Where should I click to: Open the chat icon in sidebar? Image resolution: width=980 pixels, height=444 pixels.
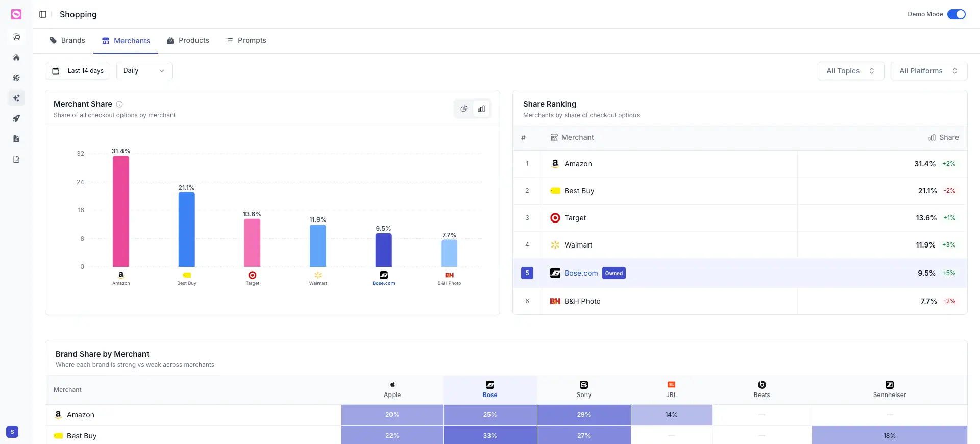point(16,37)
